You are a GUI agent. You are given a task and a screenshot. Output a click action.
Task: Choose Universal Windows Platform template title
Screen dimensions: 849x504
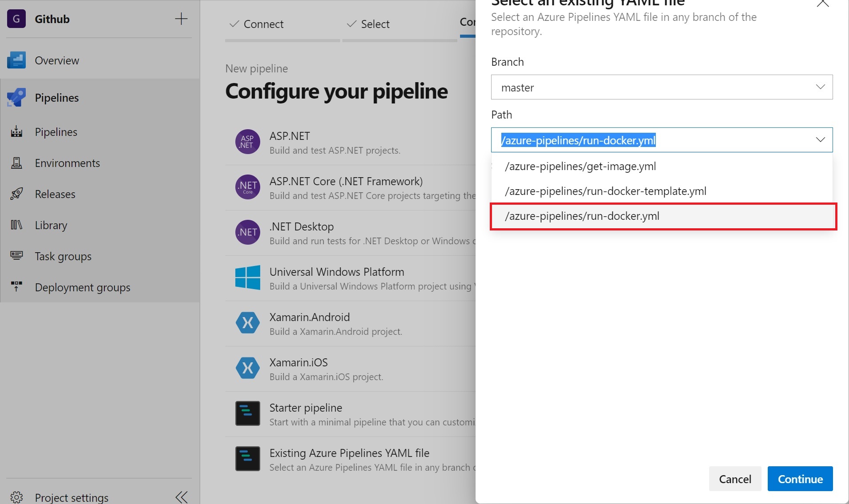click(337, 272)
